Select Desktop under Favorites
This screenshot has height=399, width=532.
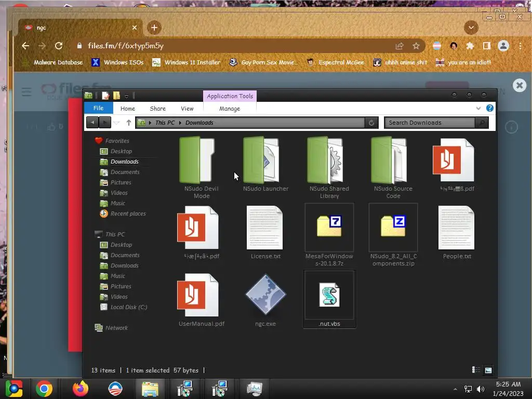click(121, 151)
